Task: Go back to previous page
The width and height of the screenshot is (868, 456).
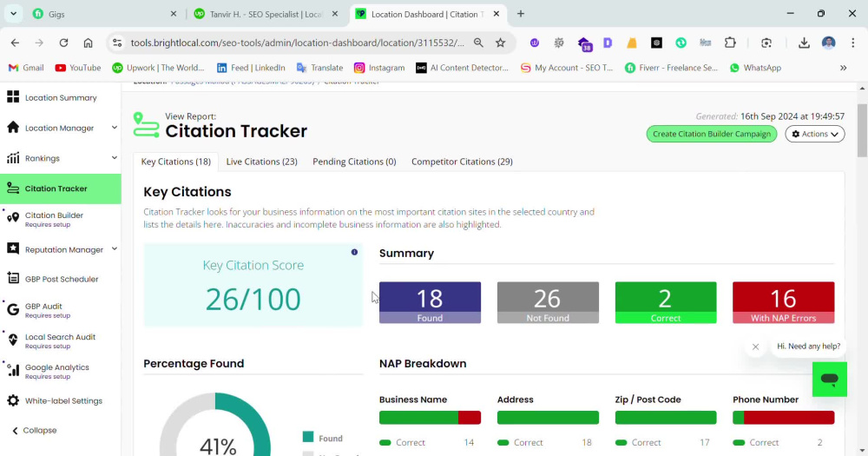Action: click(x=15, y=43)
